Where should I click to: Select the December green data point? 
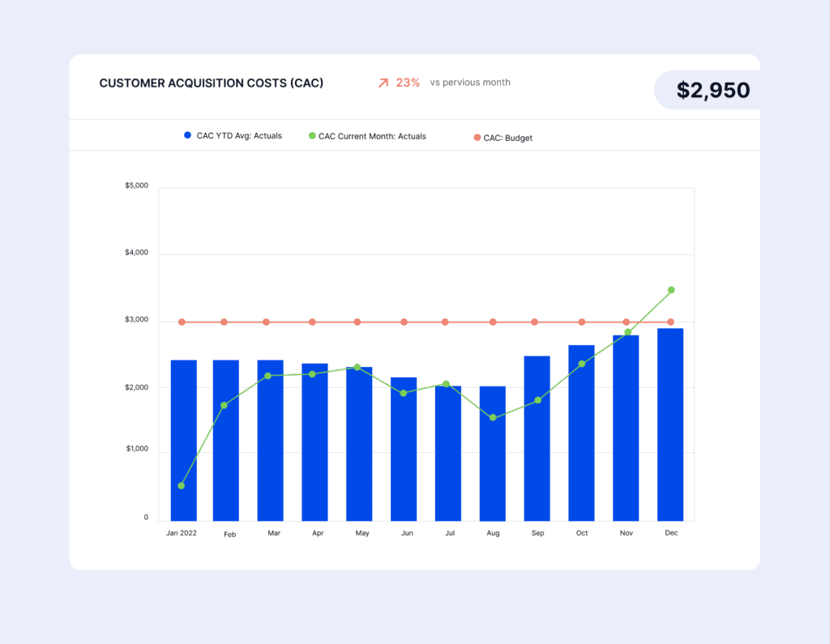[x=670, y=289]
